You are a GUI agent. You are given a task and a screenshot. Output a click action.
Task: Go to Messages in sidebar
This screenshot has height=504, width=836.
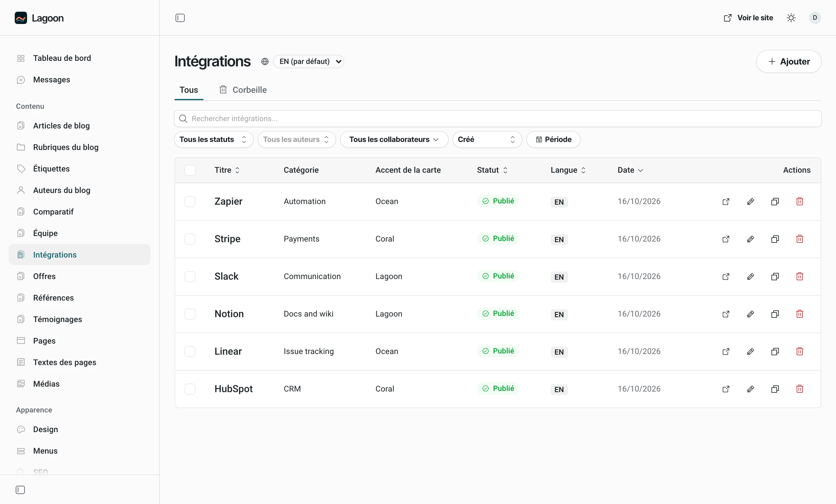pyautogui.click(x=79, y=80)
